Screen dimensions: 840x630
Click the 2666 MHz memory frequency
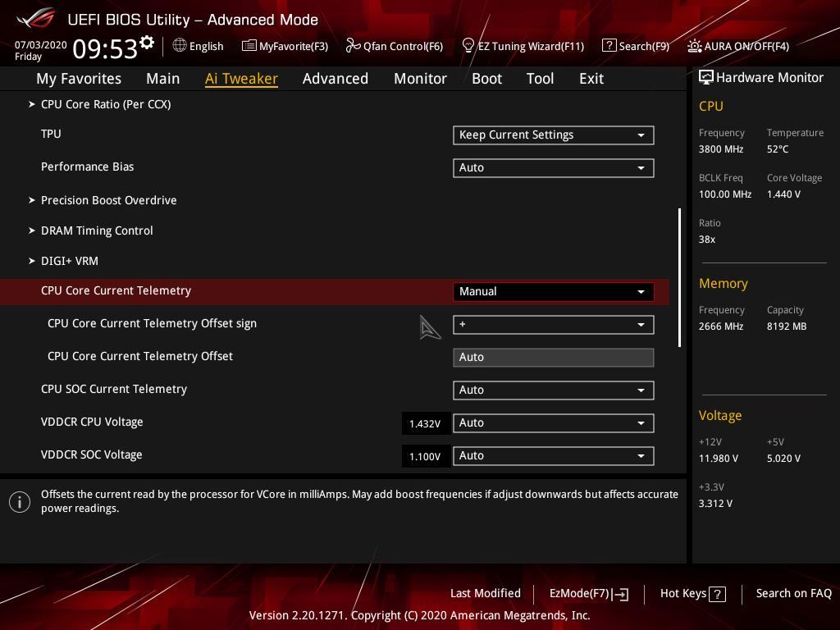720,326
